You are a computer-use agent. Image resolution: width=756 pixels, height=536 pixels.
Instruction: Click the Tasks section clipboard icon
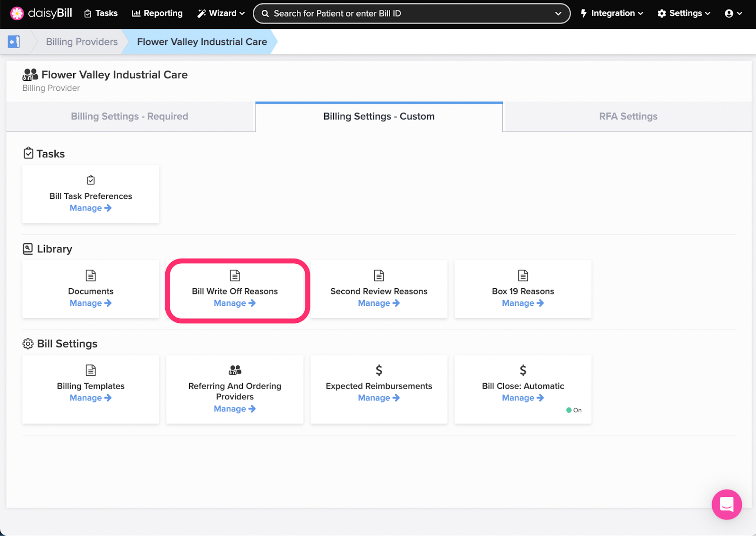28,153
